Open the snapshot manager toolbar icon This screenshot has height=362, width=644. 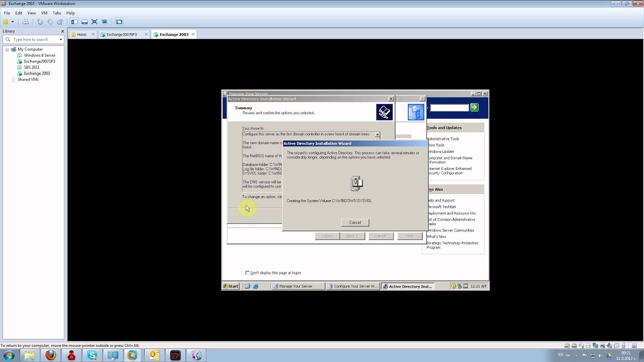(x=60, y=22)
